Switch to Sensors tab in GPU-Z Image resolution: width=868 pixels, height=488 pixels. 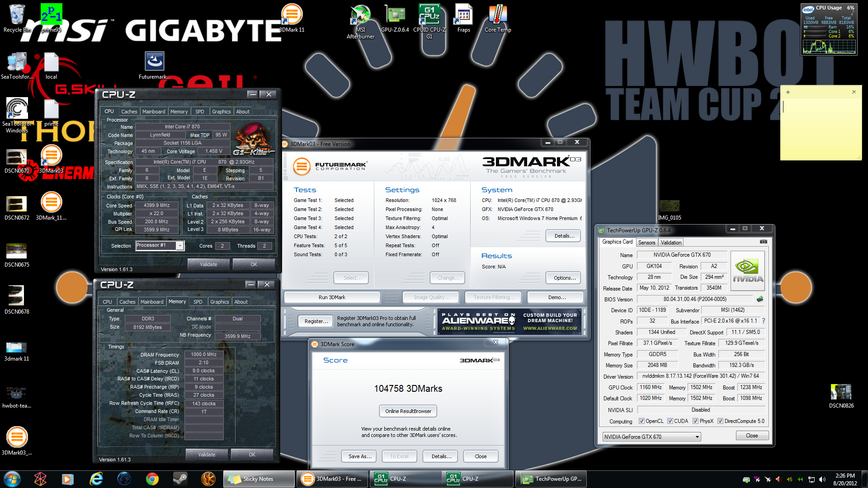646,243
